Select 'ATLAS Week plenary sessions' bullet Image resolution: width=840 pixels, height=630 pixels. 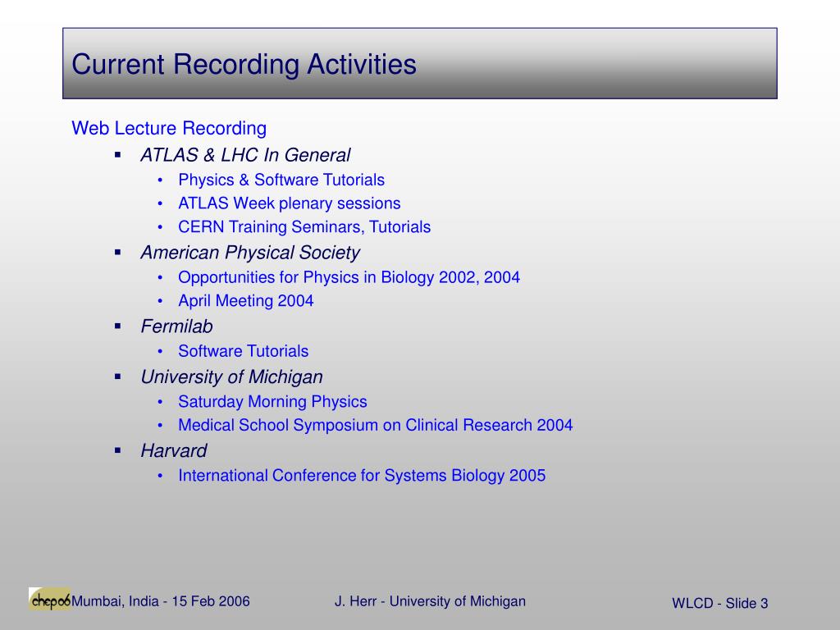290,203
